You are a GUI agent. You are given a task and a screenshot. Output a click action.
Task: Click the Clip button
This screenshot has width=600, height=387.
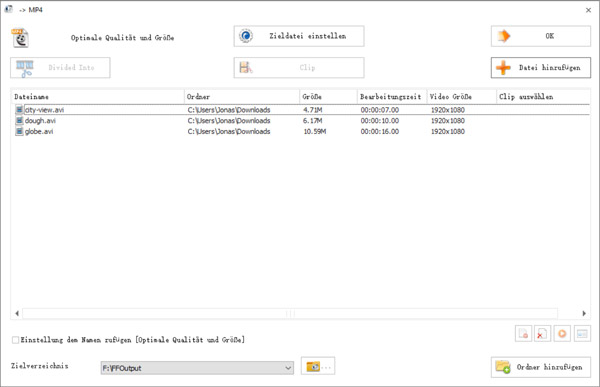pos(299,68)
